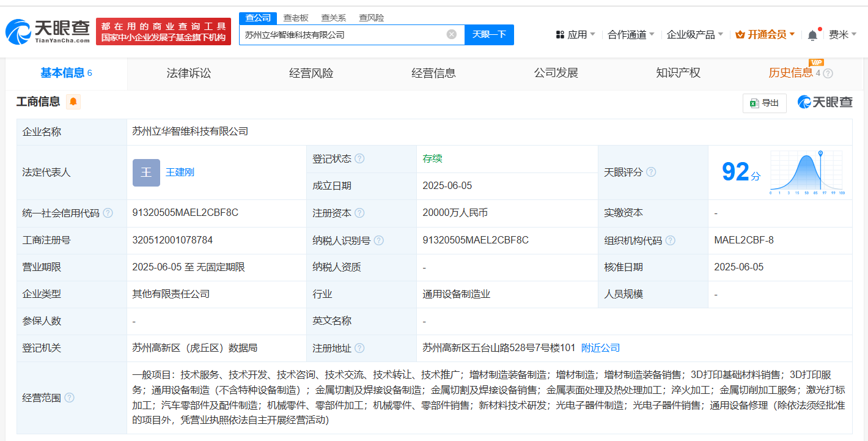Switch to the 历史信息 tab
868x441 pixels.
click(791, 73)
